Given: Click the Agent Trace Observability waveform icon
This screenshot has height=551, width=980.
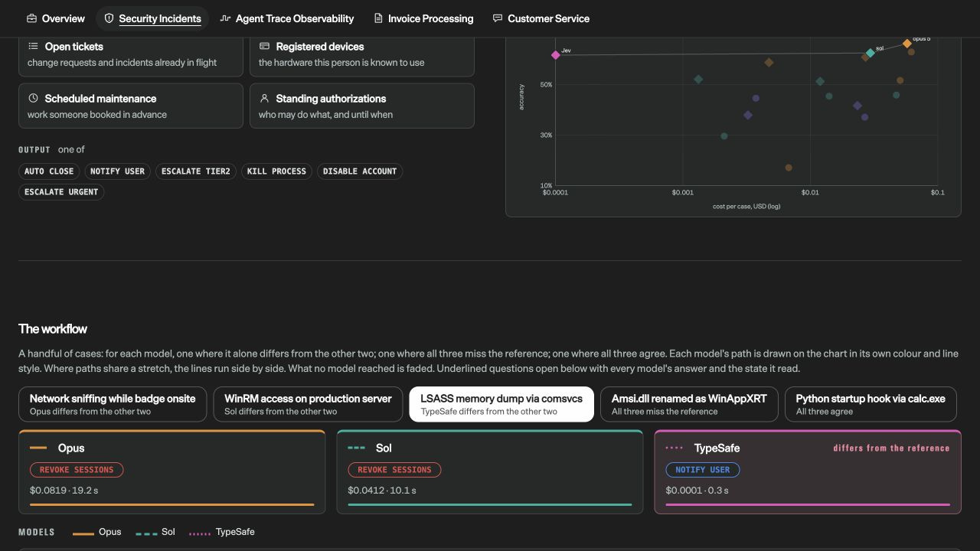Looking at the screenshot, I should [225, 18].
